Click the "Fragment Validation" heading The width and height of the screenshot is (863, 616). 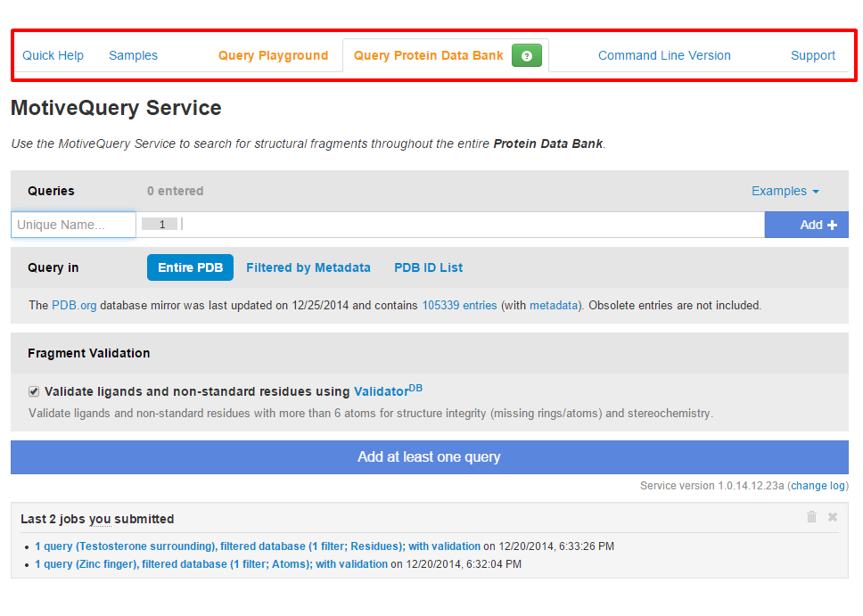click(88, 353)
